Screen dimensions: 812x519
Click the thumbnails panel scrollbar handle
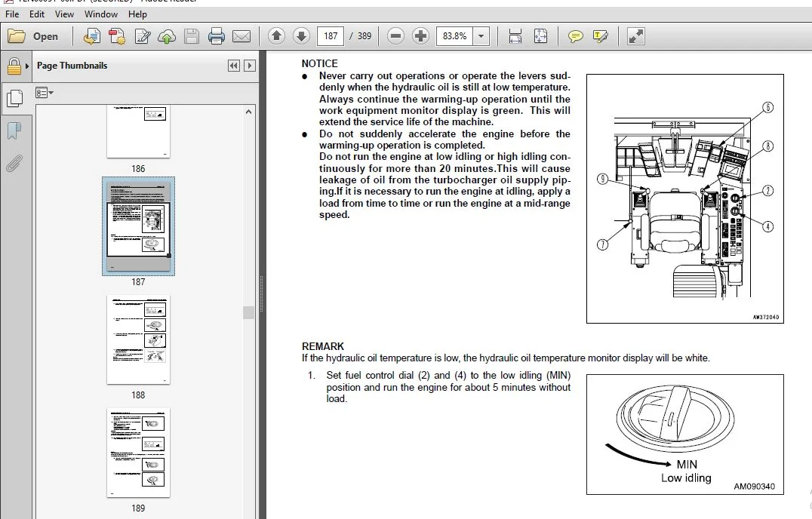(x=248, y=312)
